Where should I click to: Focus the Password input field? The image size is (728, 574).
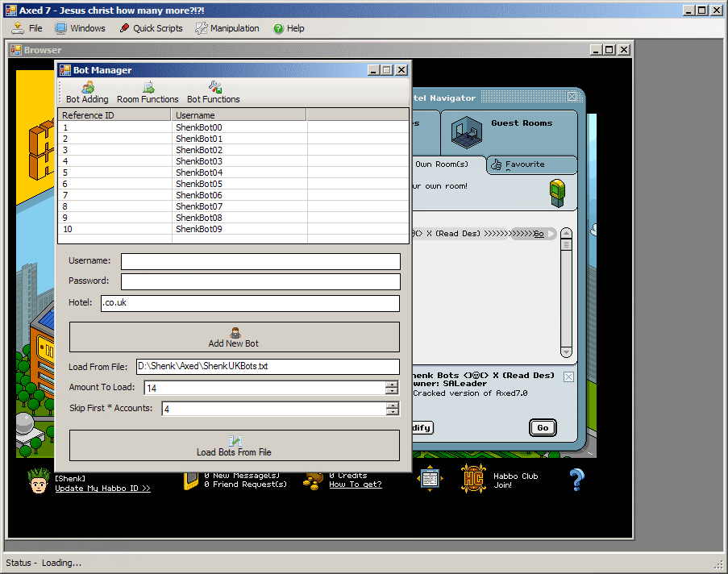click(260, 281)
